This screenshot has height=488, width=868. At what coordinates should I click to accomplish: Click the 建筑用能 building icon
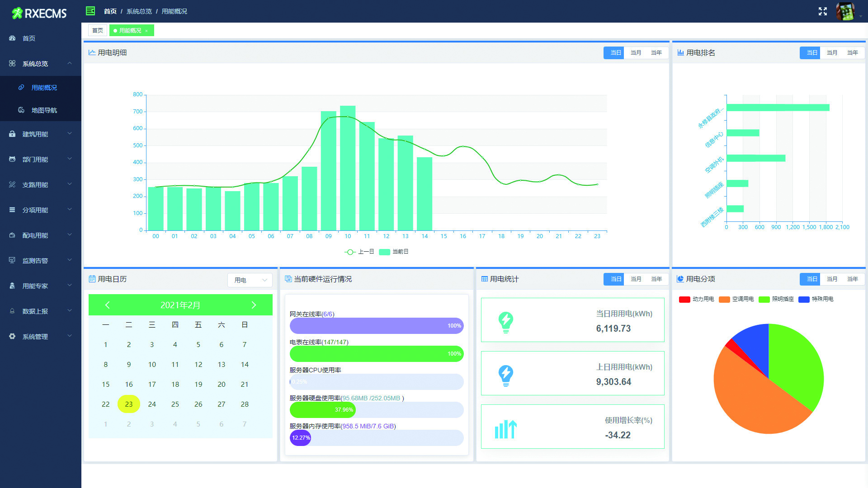[12, 134]
